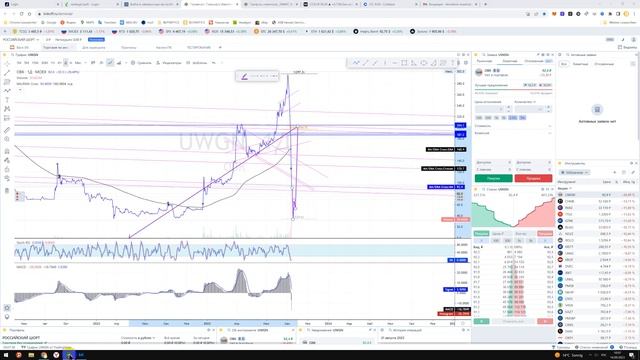Switch to the Рыночная order tab
The image size is (640, 360).
484,61
